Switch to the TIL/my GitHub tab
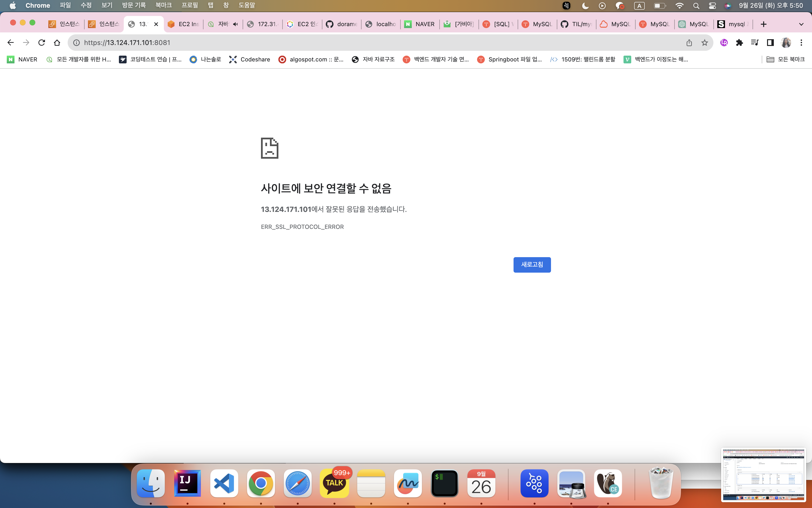The width and height of the screenshot is (812, 508). [576, 24]
